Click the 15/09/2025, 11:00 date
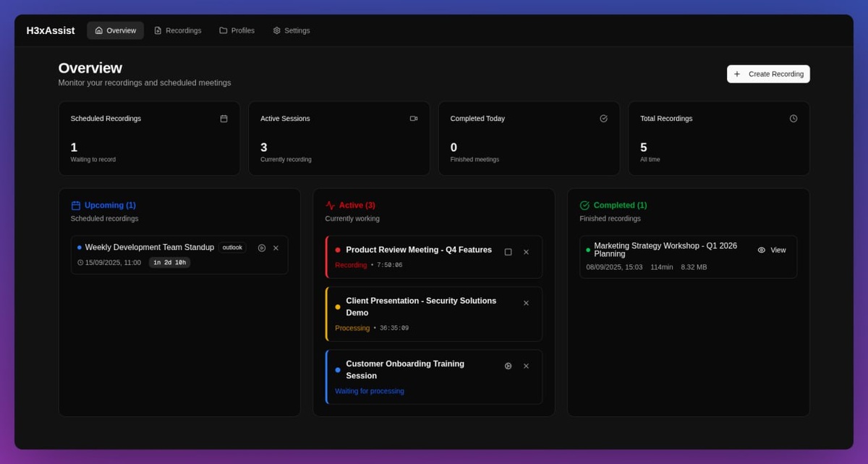The image size is (868, 464). click(113, 263)
